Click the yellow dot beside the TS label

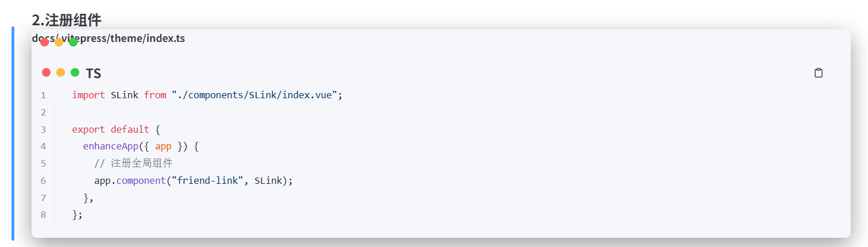[x=61, y=72]
